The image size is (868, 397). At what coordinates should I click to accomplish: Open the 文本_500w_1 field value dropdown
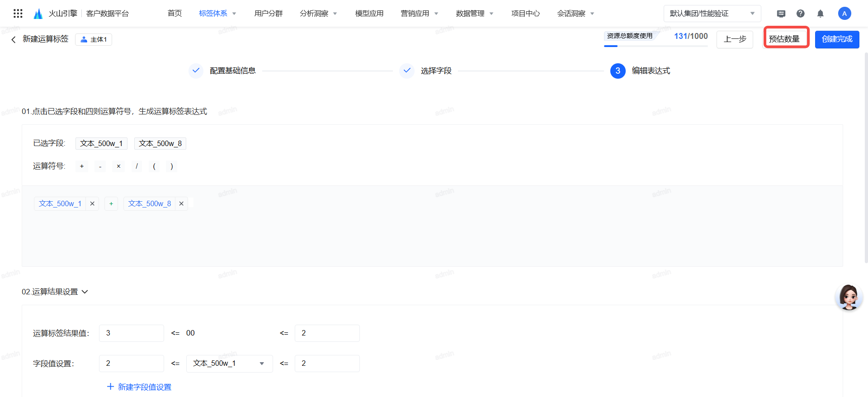pyautogui.click(x=229, y=364)
